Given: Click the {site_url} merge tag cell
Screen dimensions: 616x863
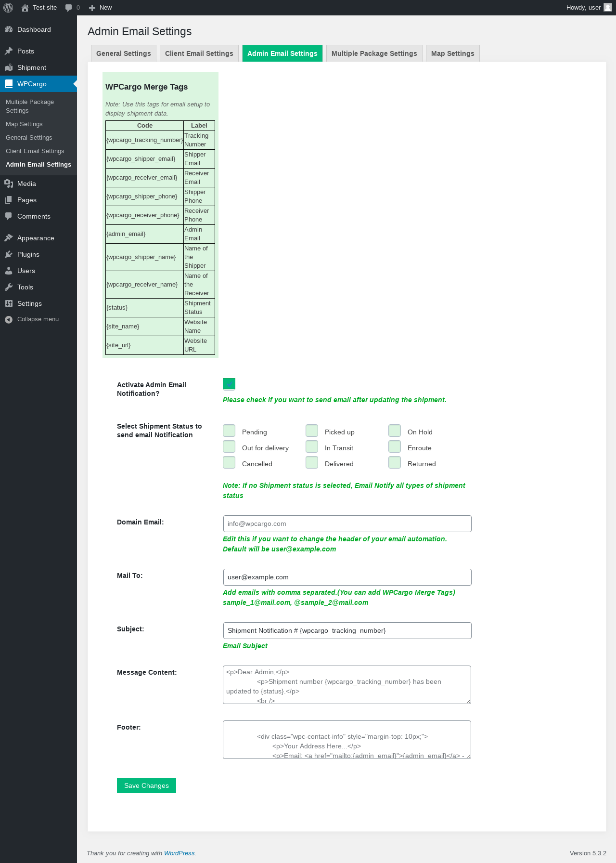Looking at the screenshot, I should point(145,345).
